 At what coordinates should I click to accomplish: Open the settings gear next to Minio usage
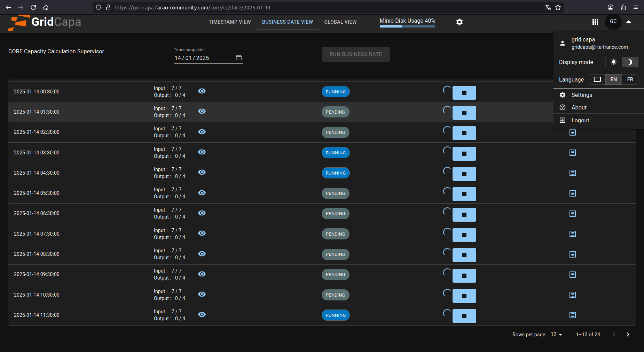click(459, 22)
